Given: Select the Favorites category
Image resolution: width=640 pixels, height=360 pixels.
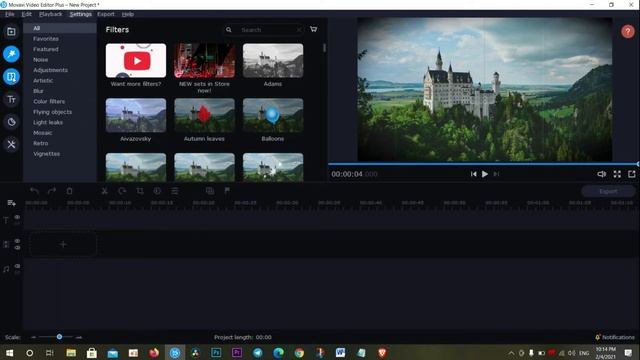Looking at the screenshot, I should [46, 39].
